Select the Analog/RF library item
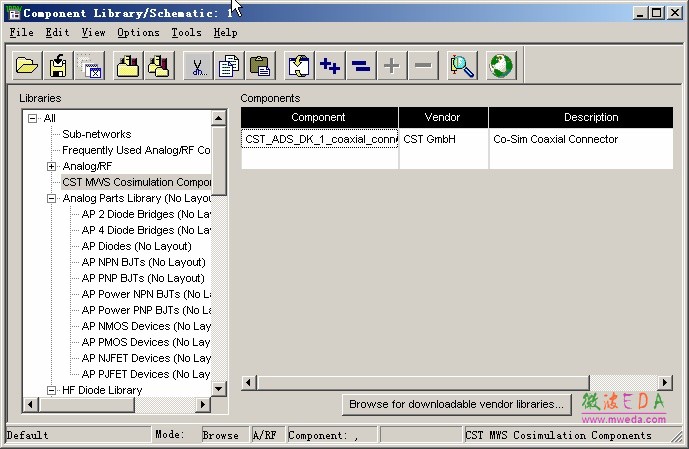 [x=87, y=166]
